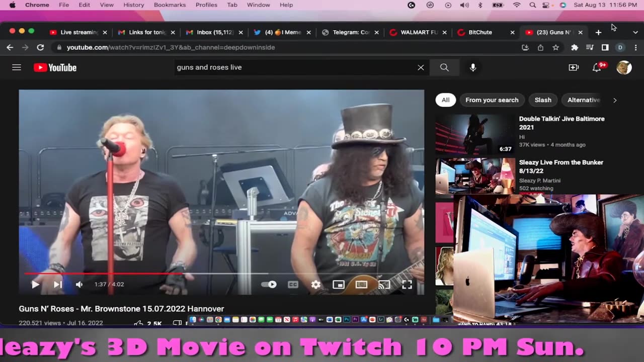Open a new Chrome tab
Image resolution: width=644 pixels, height=362 pixels.
pyautogui.click(x=598, y=32)
